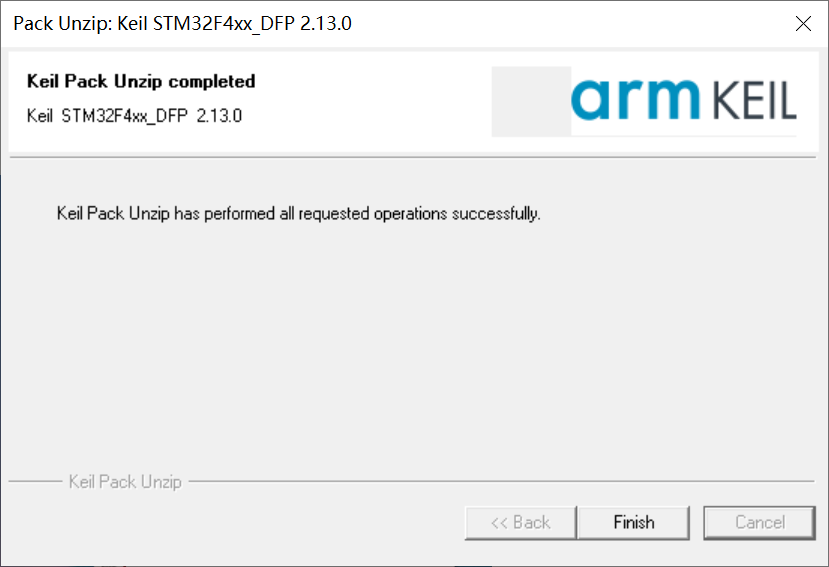The image size is (829, 567).
Task: Close the Pack Unzip dialog window
Action: (x=803, y=23)
